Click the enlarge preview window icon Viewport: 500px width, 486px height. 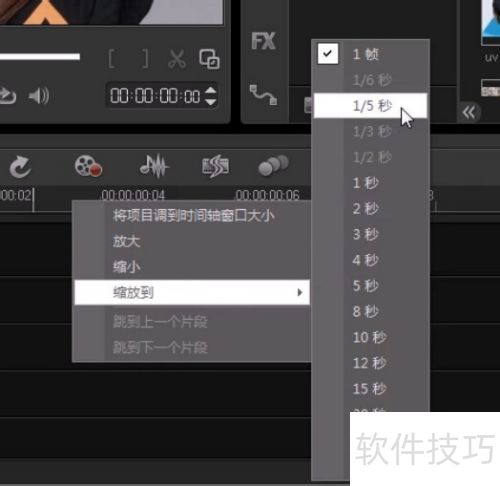[209, 59]
